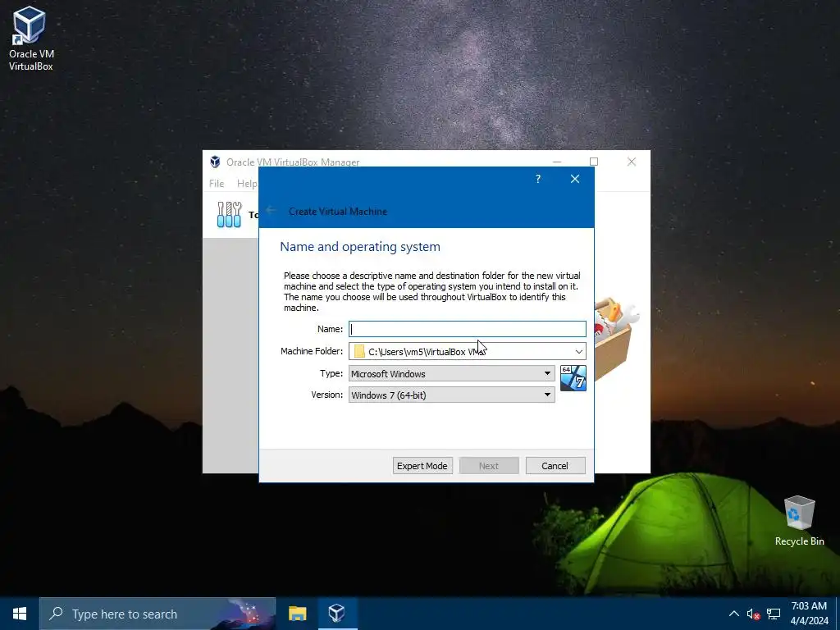
Task: Click the 'Create Virtual Machine' title text
Action: pos(337,211)
